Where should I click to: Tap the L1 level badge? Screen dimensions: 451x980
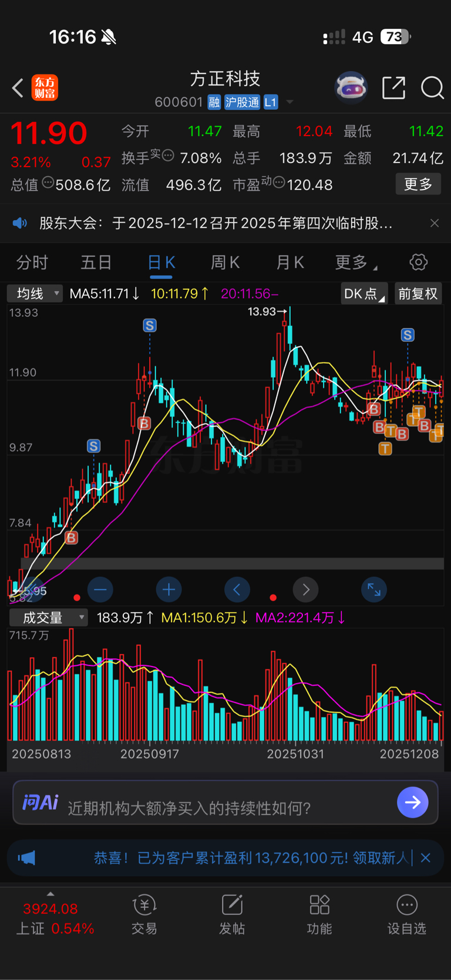click(x=271, y=102)
